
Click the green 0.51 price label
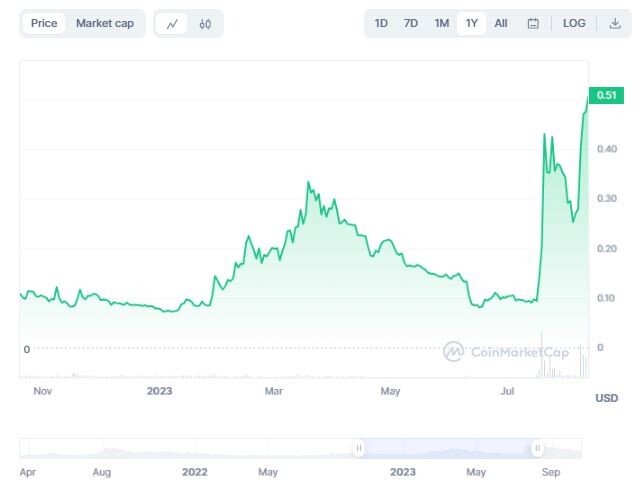(x=606, y=95)
